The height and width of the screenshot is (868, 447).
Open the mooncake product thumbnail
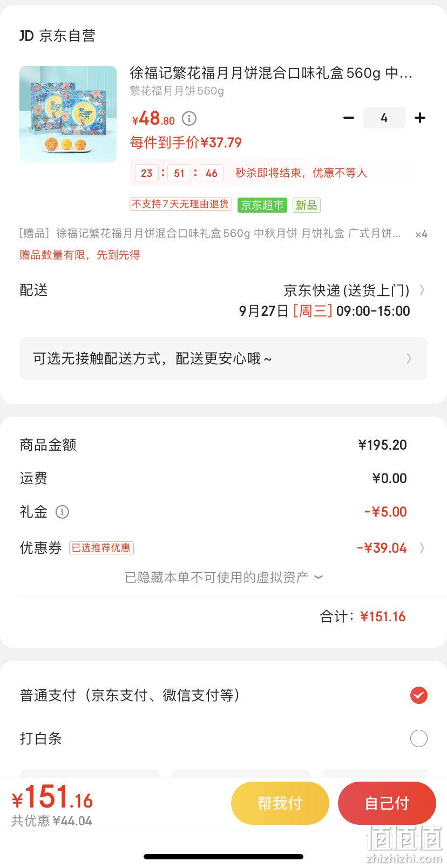coord(68,114)
